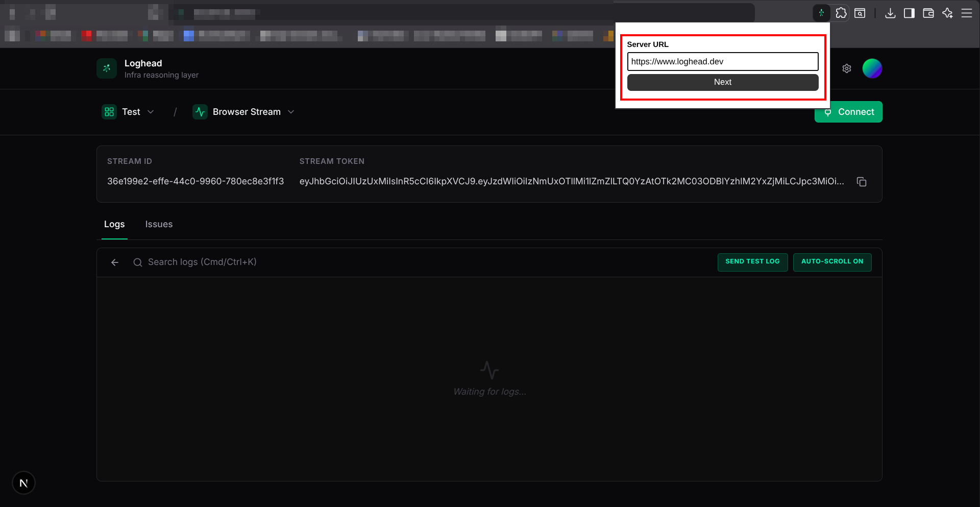
Task: Open the browser hamburger menu
Action: tap(967, 13)
